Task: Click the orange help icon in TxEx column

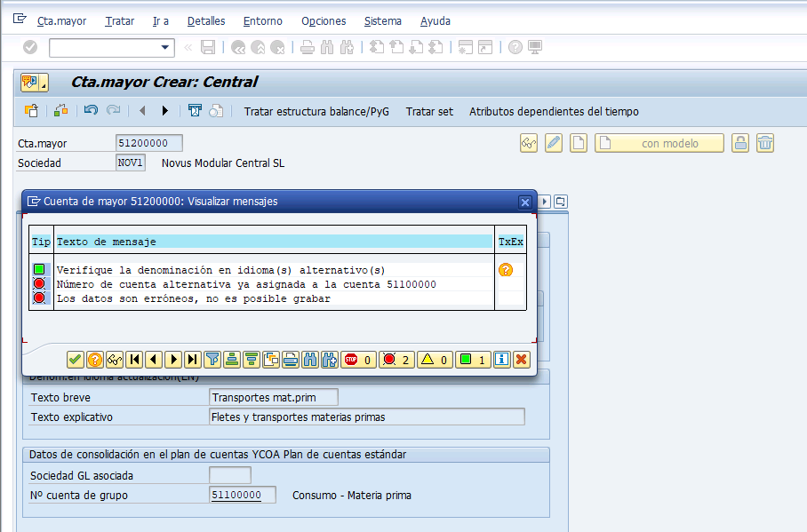Action: coord(506,270)
